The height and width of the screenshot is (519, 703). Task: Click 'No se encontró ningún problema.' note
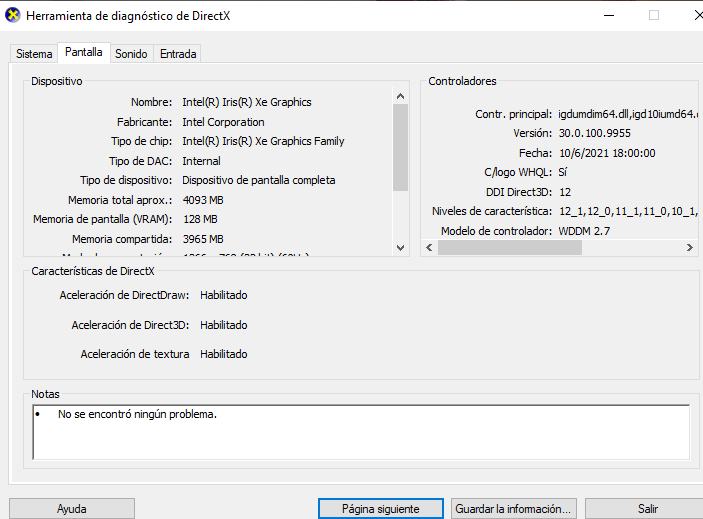137,414
